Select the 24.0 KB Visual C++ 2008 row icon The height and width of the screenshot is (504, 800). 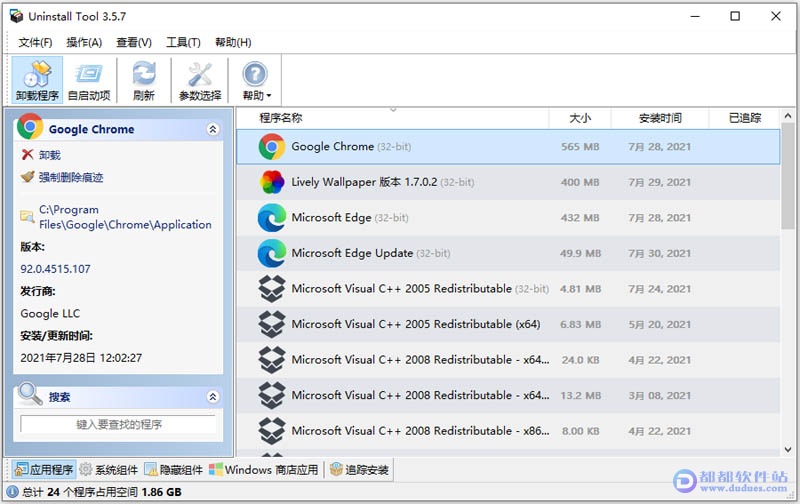coord(271,360)
